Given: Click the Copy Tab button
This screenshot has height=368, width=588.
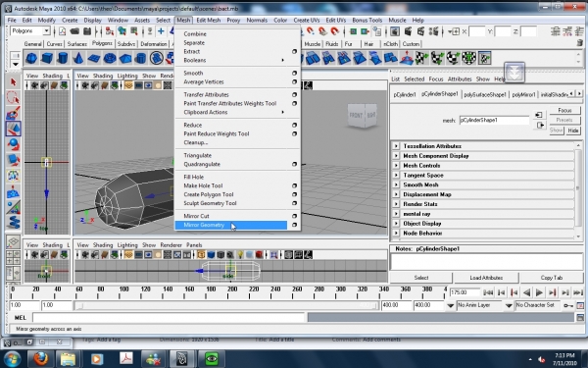Looking at the screenshot, I should click(x=552, y=278).
